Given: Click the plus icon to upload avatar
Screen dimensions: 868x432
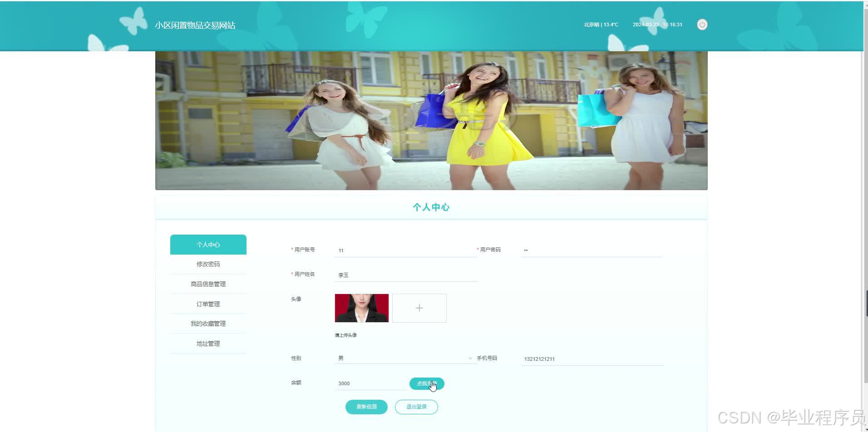Looking at the screenshot, I should 419,308.
